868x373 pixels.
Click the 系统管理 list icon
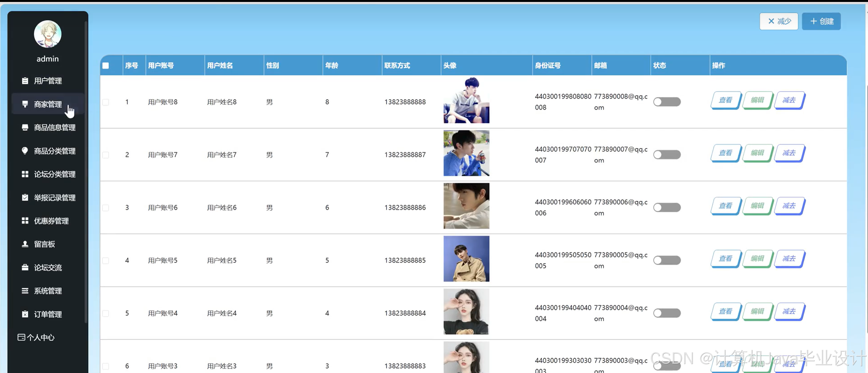point(25,291)
